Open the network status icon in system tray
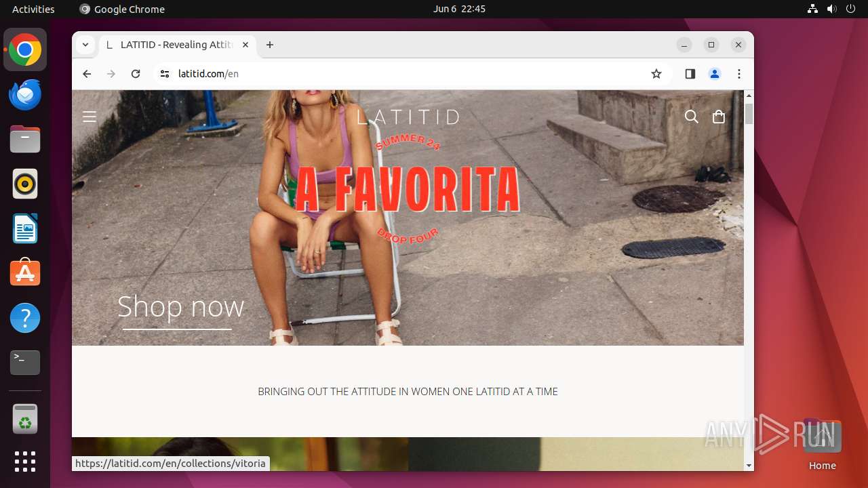 pos(813,9)
